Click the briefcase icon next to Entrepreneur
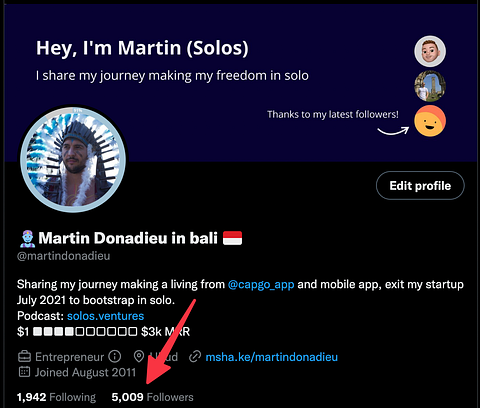This screenshot has height=408, width=480. click(x=24, y=357)
